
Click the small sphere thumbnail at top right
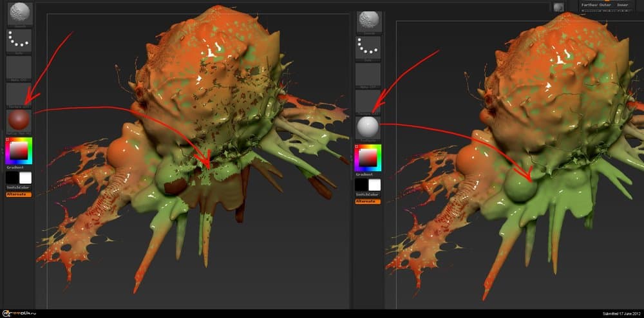(558, 6)
